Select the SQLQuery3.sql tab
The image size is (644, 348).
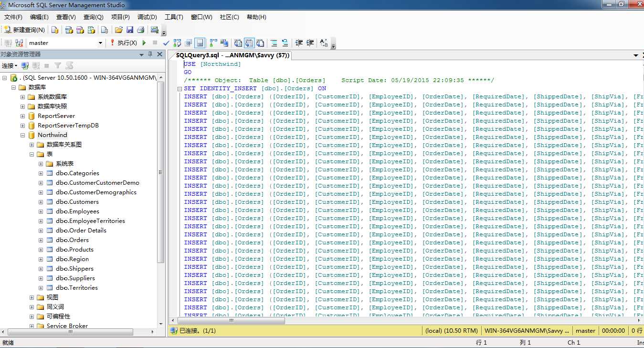point(230,55)
